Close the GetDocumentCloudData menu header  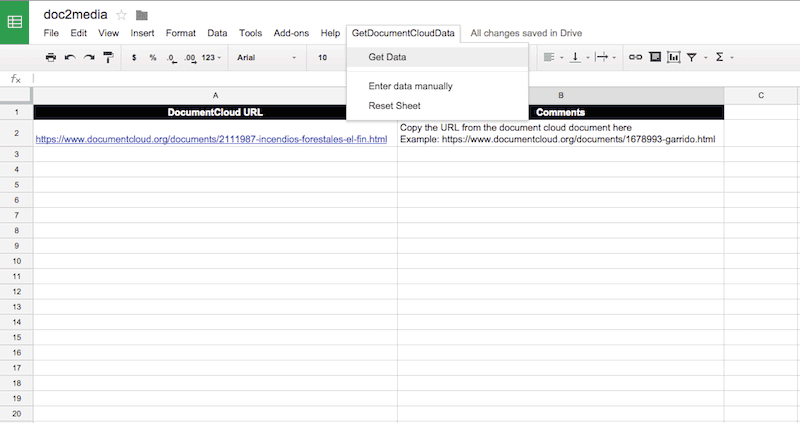point(403,33)
